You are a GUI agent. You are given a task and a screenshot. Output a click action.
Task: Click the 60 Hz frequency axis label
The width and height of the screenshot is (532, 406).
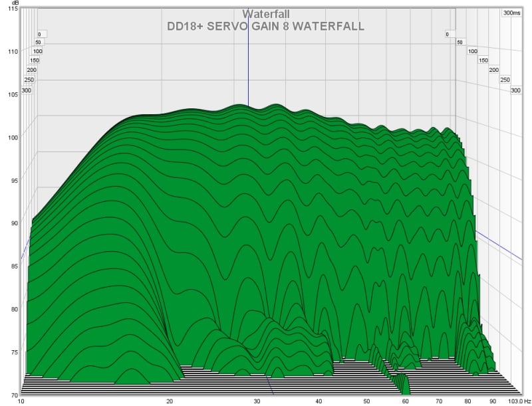coord(405,401)
